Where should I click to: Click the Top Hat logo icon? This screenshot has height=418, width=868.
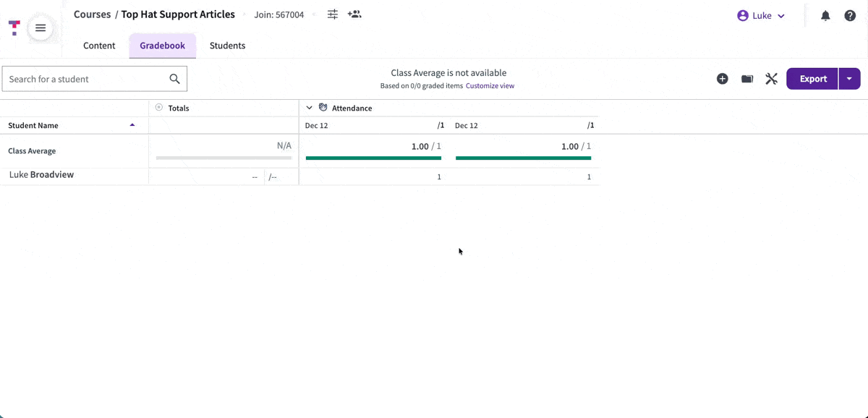14,28
